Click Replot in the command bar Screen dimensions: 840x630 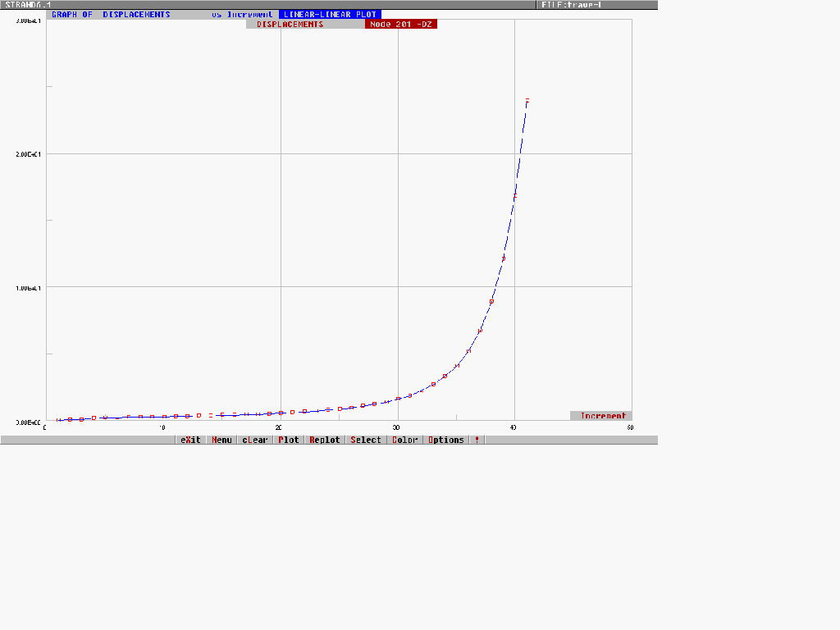pyautogui.click(x=325, y=440)
